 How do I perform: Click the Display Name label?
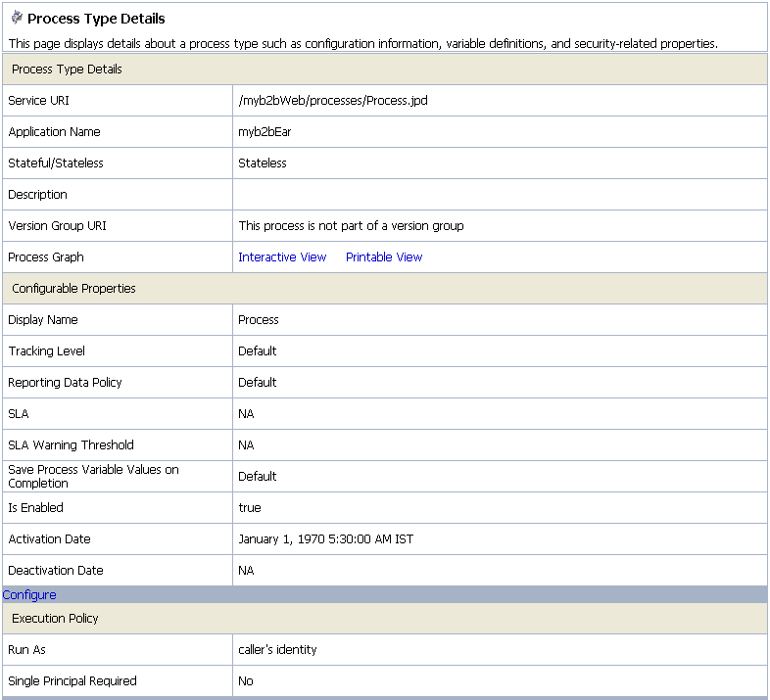click(x=43, y=320)
